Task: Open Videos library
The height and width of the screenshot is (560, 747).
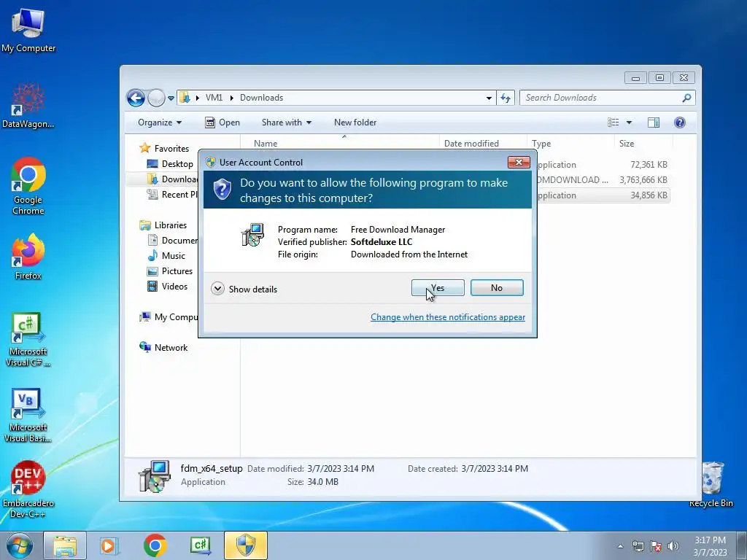Action: [x=168, y=286]
